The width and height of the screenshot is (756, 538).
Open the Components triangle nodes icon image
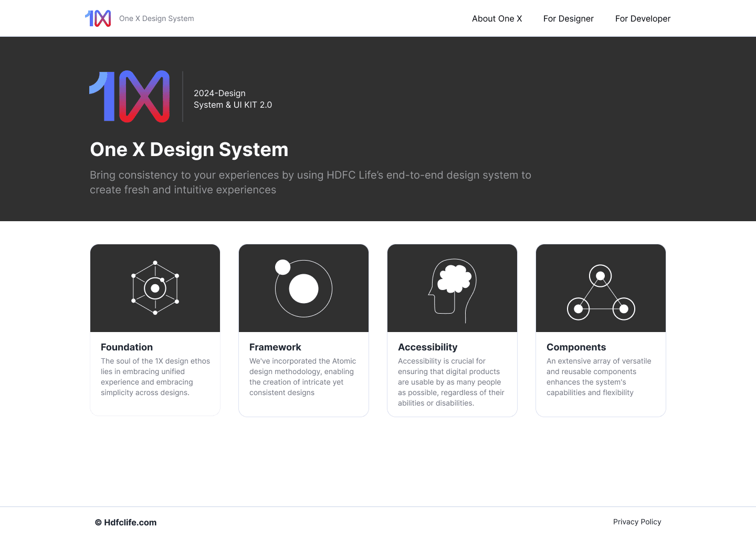[x=601, y=288]
